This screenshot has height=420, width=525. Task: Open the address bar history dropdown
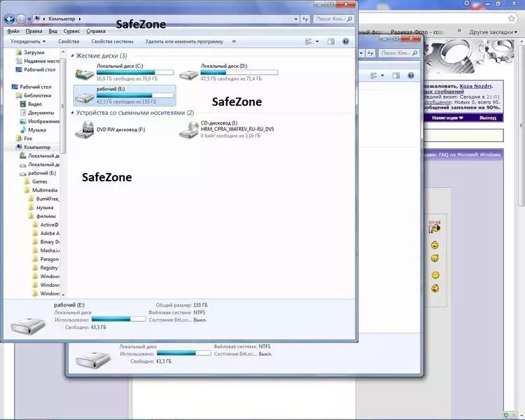tap(295, 19)
